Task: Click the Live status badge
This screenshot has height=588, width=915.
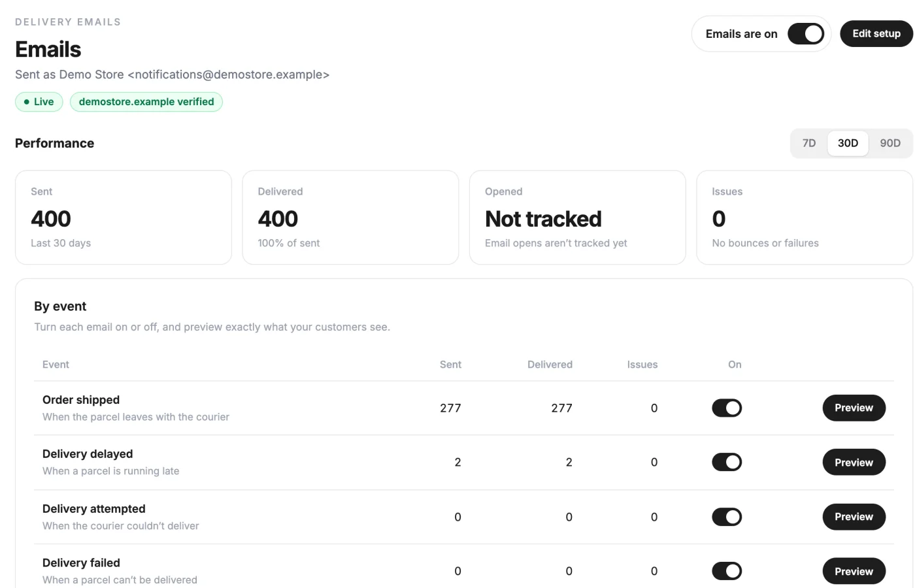Action: pos(39,102)
